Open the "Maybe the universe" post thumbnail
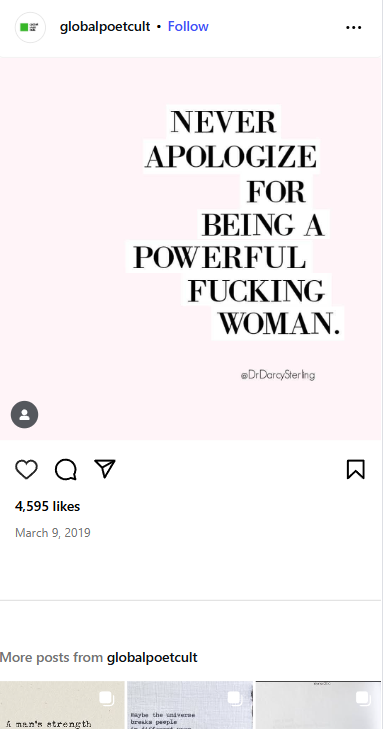Image resolution: width=383 pixels, height=729 pixels. [190, 705]
